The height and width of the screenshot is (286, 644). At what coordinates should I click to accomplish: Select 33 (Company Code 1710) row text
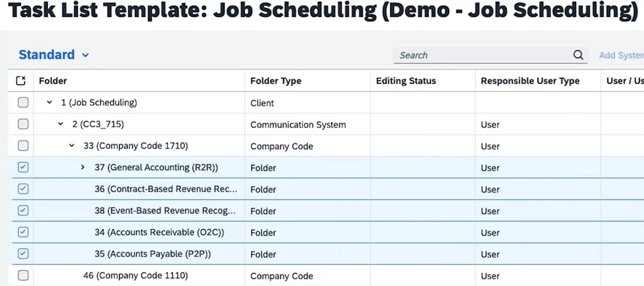point(136,146)
